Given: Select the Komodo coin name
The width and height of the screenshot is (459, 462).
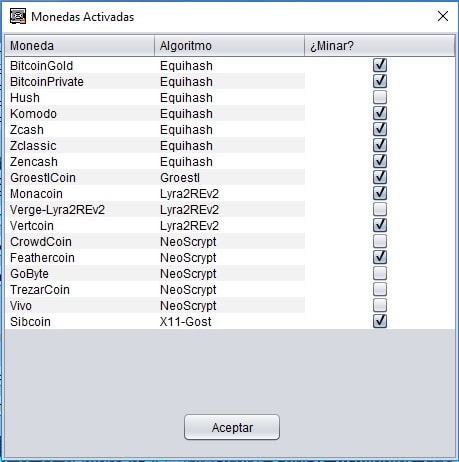Looking at the screenshot, I should click(33, 114).
